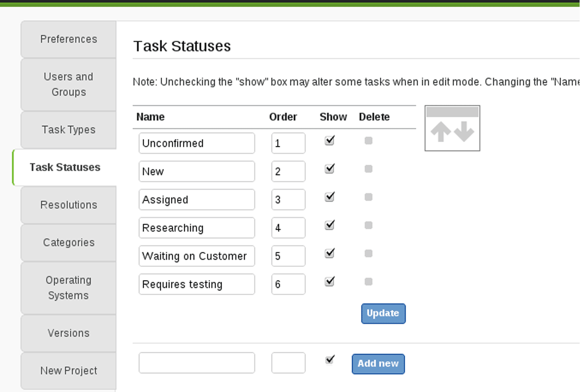Focus the Waiting on Customer name field
The width and height of the screenshot is (580, 392).
(x=197, y=256)
